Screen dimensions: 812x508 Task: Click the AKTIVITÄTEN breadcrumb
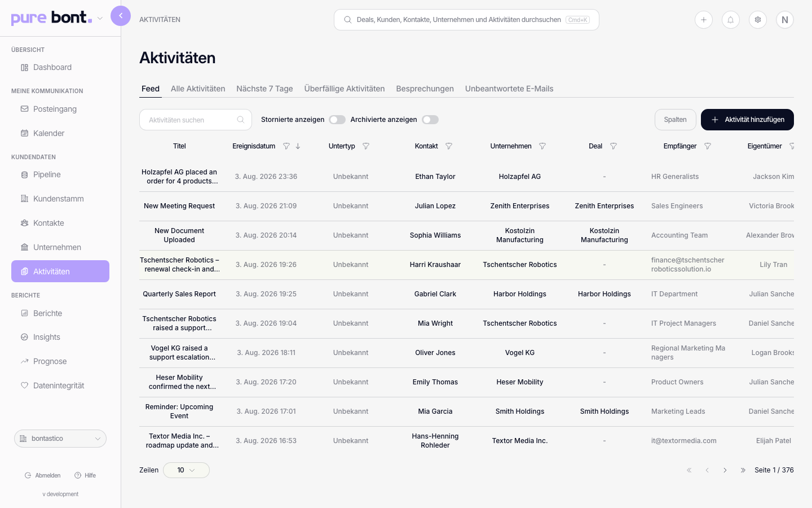coord(160,20)
